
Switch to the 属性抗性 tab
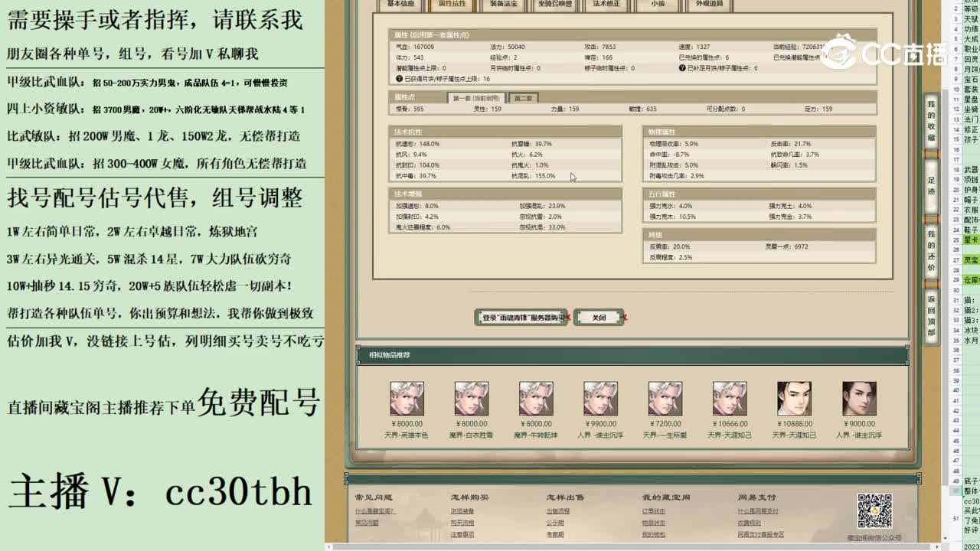(452, 5)
